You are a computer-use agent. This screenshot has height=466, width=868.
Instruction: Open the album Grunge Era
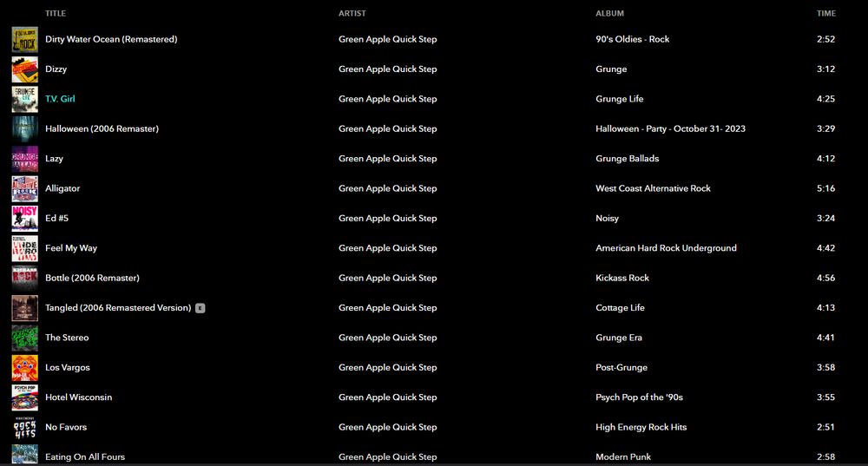[619, 338]
